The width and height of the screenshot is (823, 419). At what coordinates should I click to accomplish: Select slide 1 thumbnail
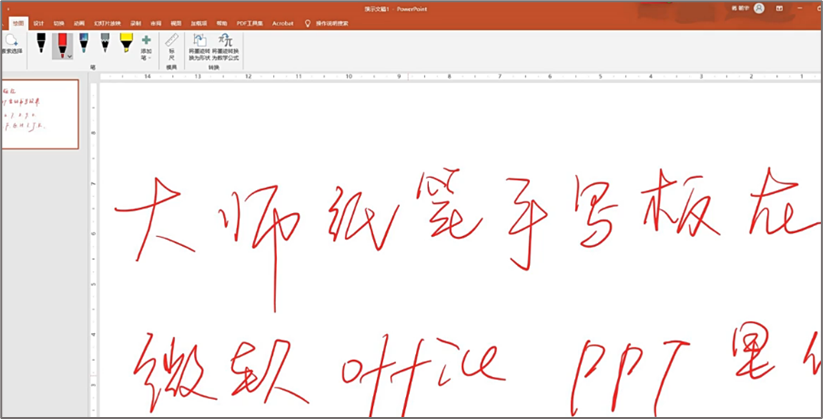click(x=40, y=114)
